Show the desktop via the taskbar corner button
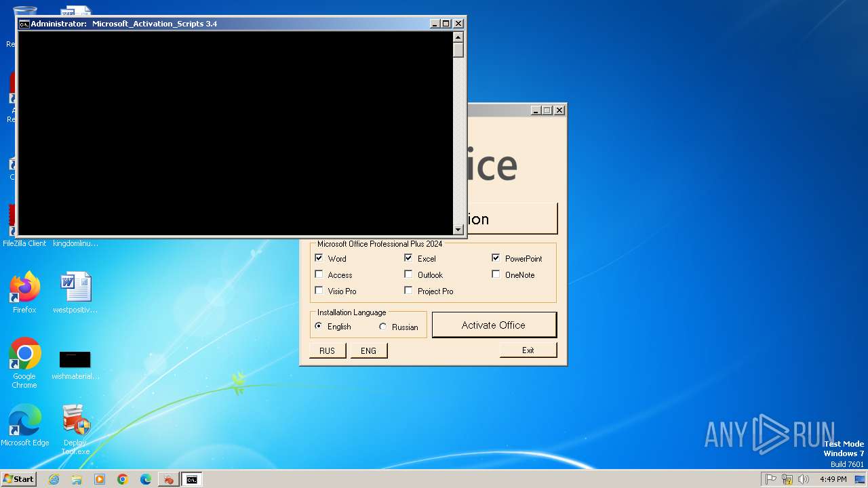Screen dimensions: 868x488 coord(861,479)
